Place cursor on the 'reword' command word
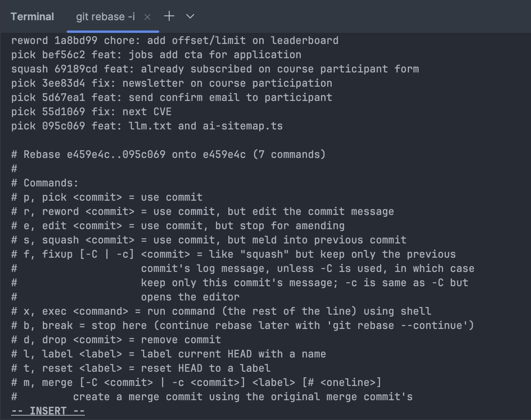Viewport: 531px width, 420px height. coord(29,40)
